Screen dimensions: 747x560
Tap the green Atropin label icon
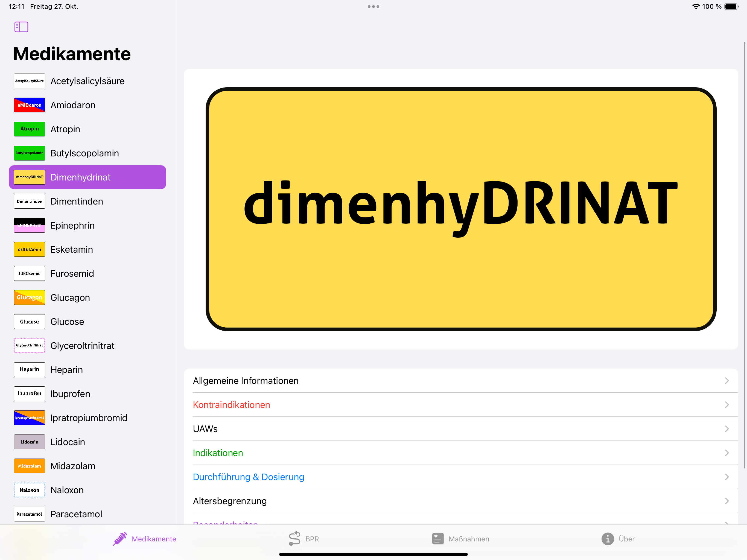tap(29, 129)
